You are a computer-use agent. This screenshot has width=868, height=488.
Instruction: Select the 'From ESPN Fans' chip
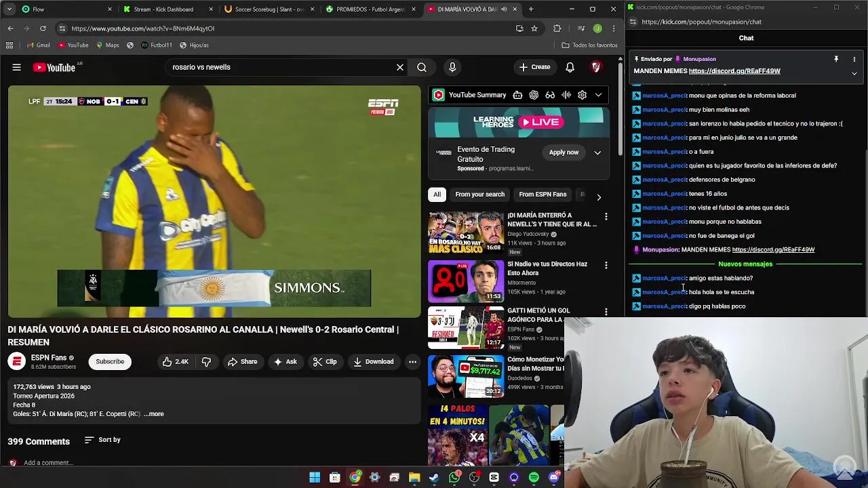click(542, 195)
